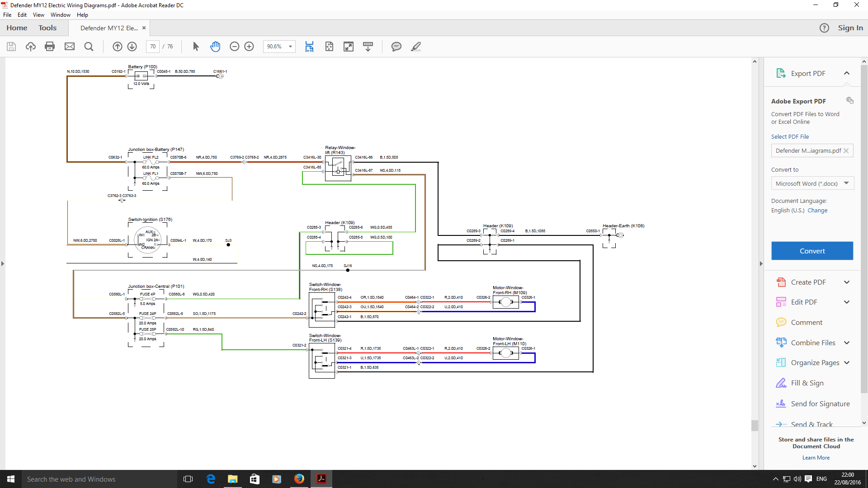
Task: Go to previous page arrow
Action: pos(118,47)
